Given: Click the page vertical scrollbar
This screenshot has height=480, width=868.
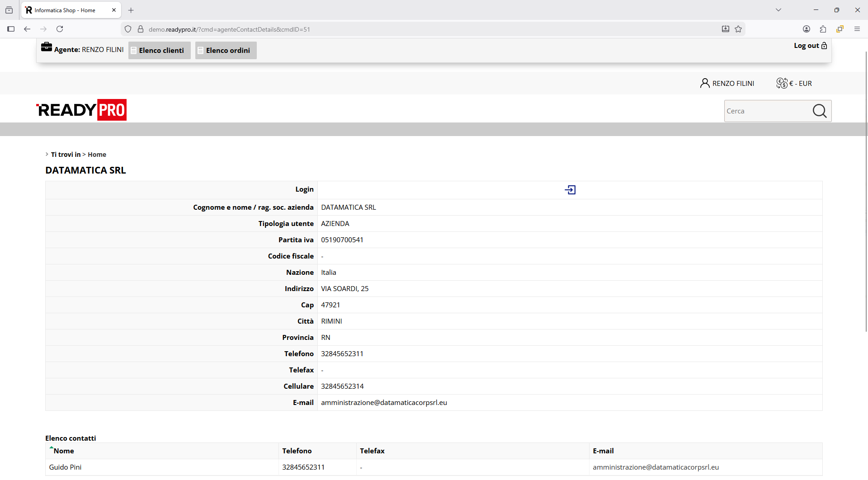Looking at the screenshot, I should pos(866,192).
